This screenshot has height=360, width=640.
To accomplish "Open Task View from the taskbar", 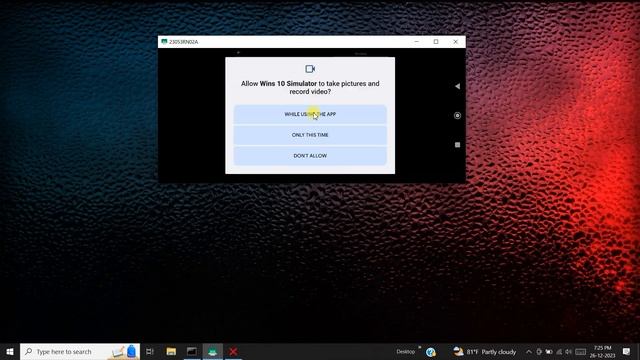I will tap(150, 351).
